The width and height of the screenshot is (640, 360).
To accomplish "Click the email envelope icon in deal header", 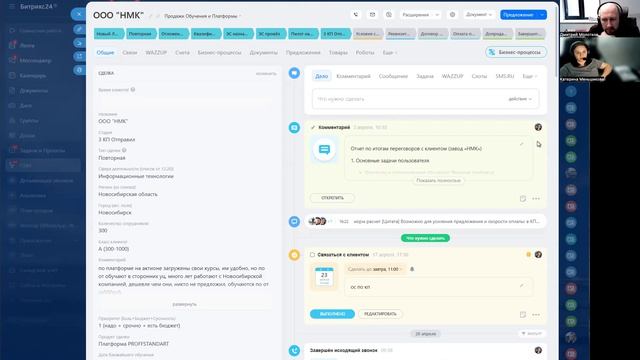I will point(372,15).
